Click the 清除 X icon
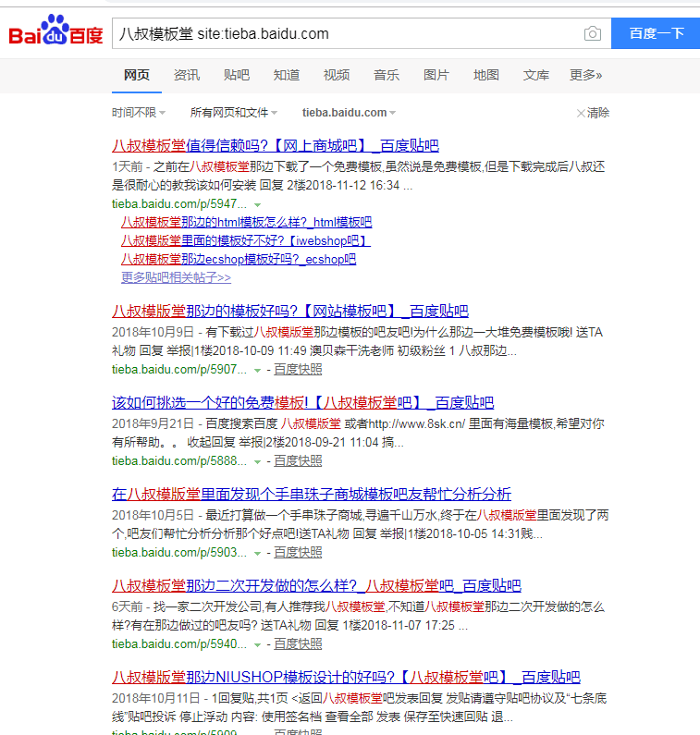Viewport: 700px width, 735px height. [581, 113]
